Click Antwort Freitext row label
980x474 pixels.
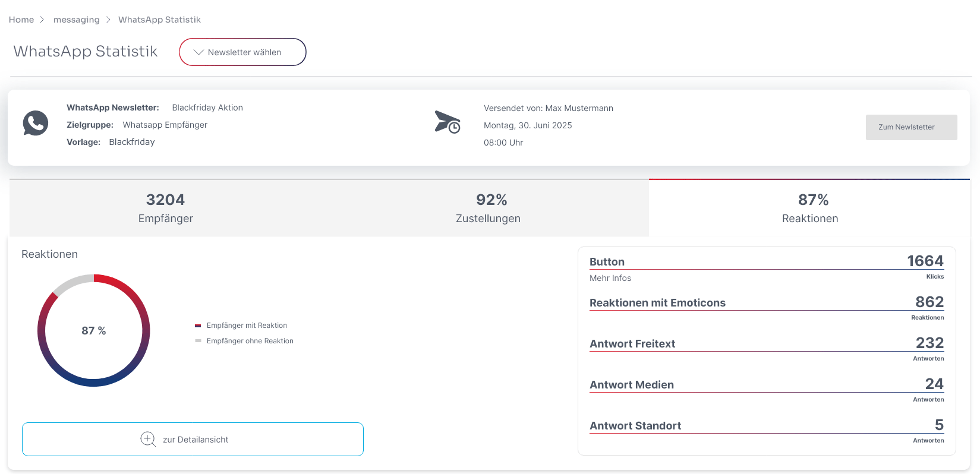pos(632,344)
